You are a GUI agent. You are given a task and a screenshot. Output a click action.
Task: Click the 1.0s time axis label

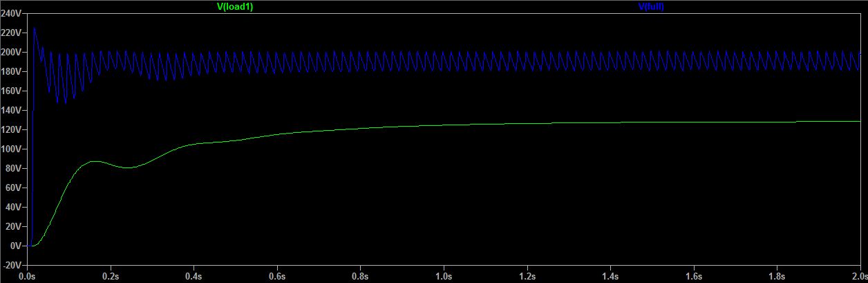tap(444, 276)
